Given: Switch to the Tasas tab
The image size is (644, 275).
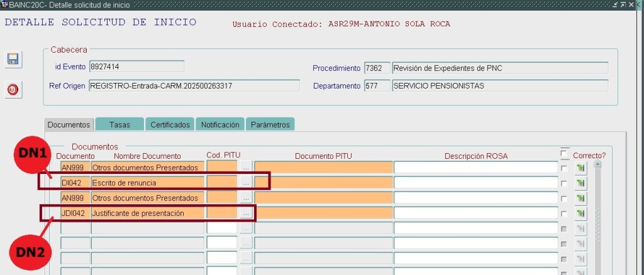Looking at the screenshot, I should (x=119, y=124).
